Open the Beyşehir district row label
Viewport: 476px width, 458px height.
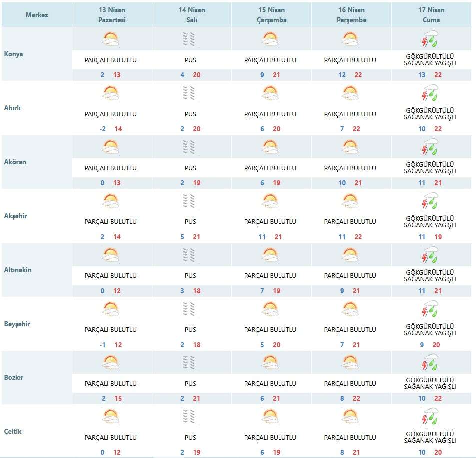point(17,324)
